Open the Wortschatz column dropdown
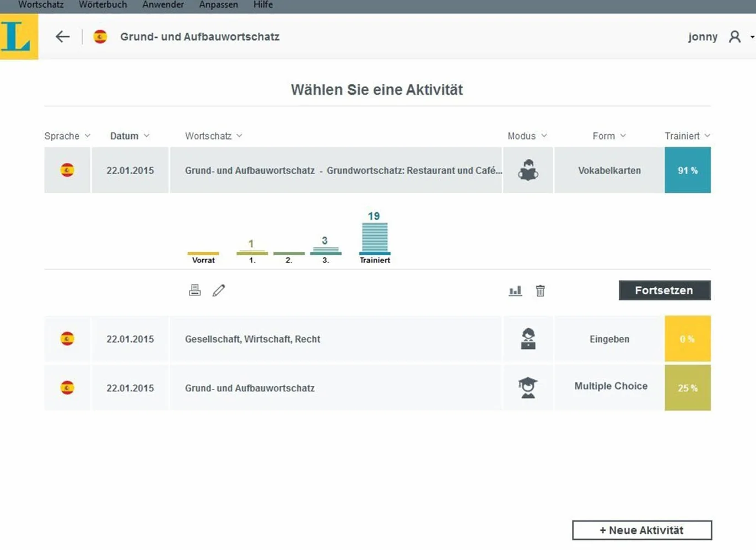 coord(213,136)
